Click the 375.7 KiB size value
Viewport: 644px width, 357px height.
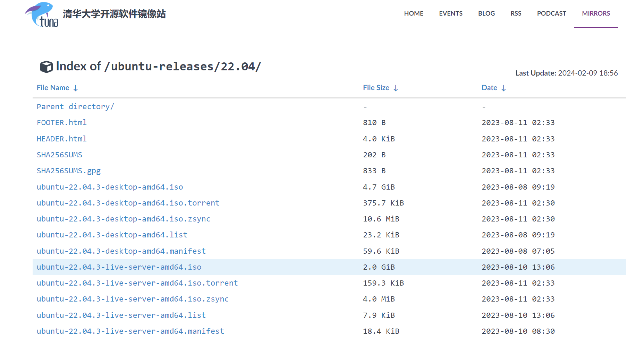383,203
